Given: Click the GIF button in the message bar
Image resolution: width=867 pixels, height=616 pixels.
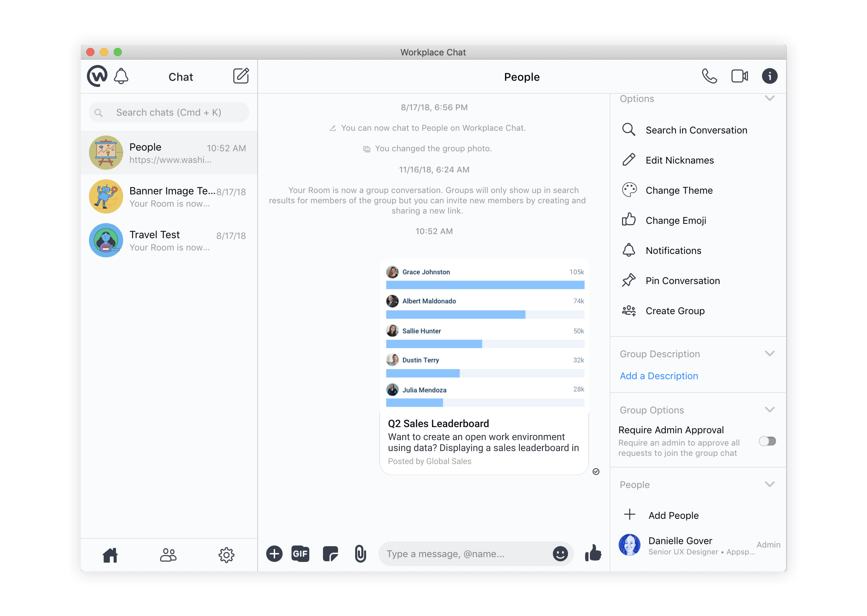Looking at the screenshot, I should coord(300,554).
